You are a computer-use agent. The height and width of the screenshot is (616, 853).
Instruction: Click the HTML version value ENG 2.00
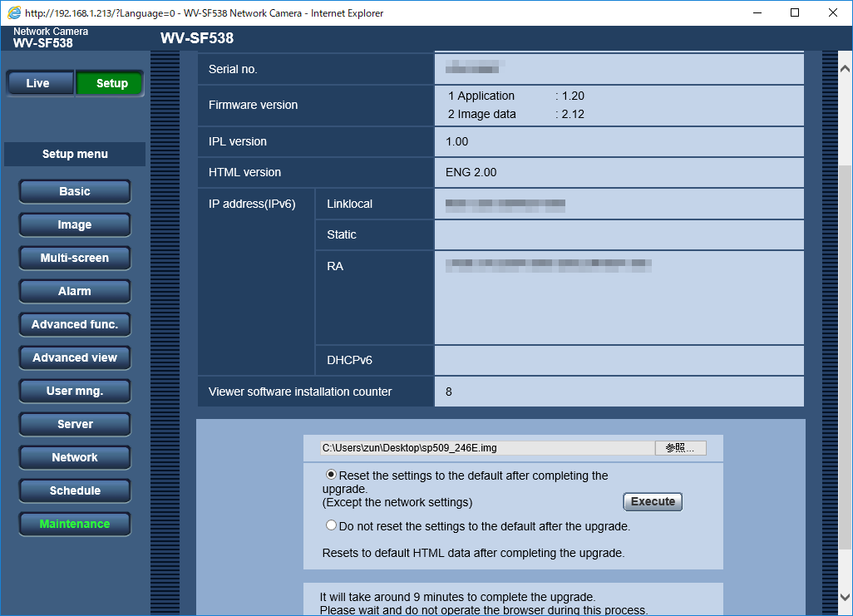pyautogui.click(x=471, y=173)
